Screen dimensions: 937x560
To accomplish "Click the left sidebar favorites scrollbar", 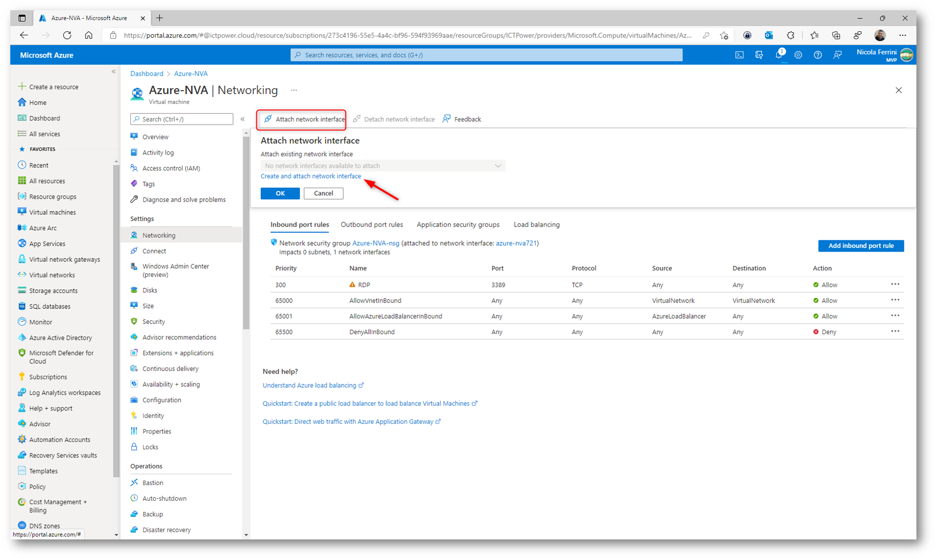I will (116, 321).
